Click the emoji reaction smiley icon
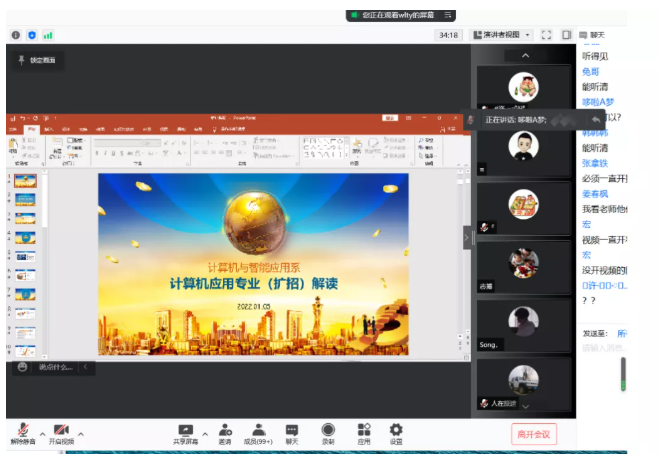The image size is (659, 467). click(23, 367)
